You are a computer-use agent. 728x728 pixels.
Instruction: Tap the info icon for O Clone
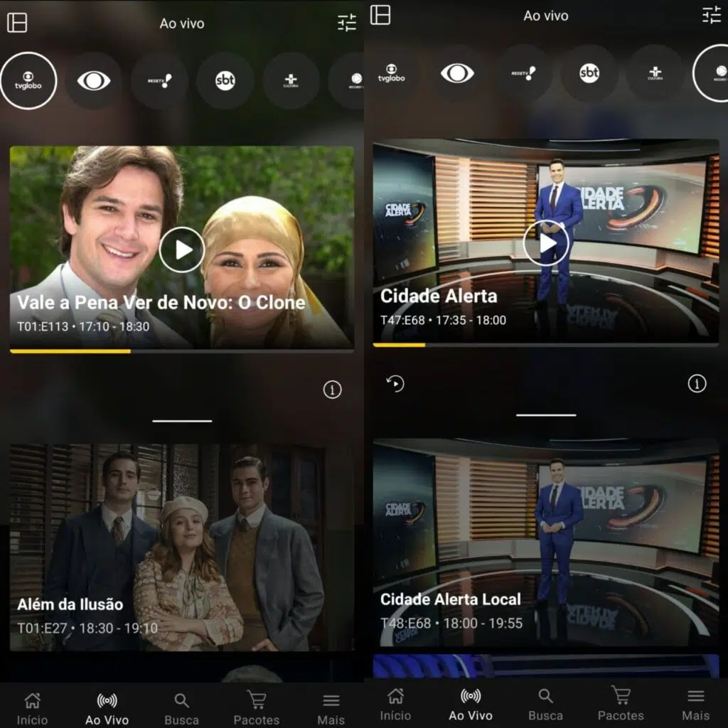tap(331, 390)
